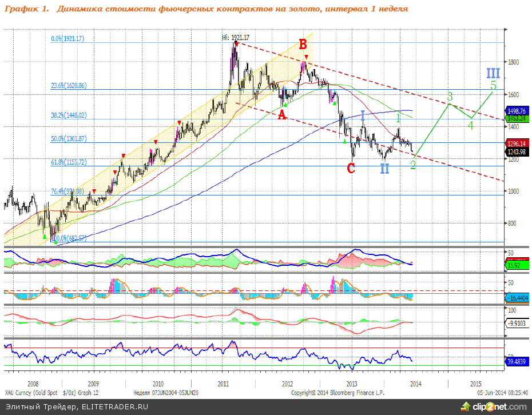
Task: Click the red wave B label
Action: (303, 45)
